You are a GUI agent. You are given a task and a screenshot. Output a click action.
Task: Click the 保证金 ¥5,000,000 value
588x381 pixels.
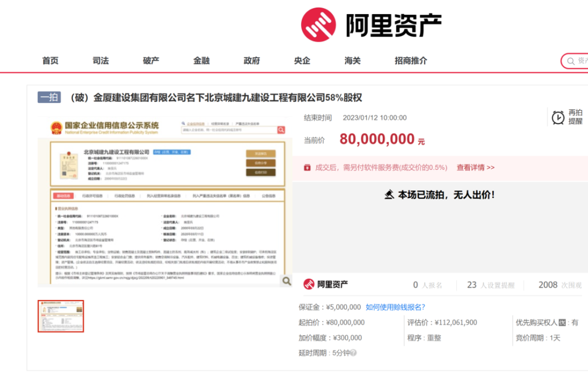[x=343, y=307]
